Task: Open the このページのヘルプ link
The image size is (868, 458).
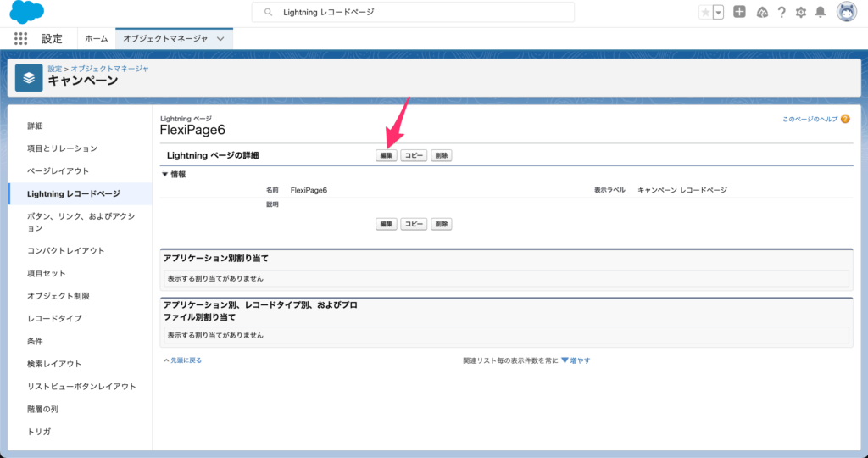Action: [x=810, y=120]
